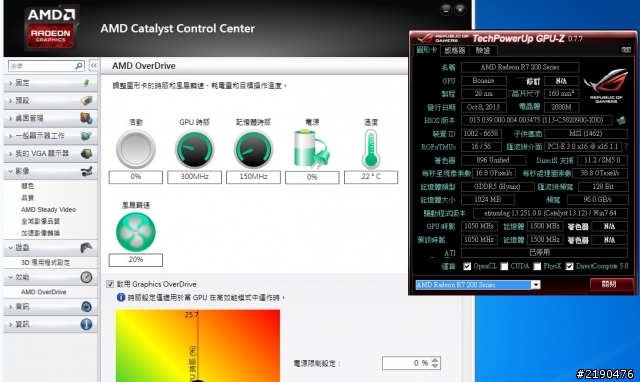Click the blue information icon in the sidebar
The image size is (640, 382).
[86, 324]
